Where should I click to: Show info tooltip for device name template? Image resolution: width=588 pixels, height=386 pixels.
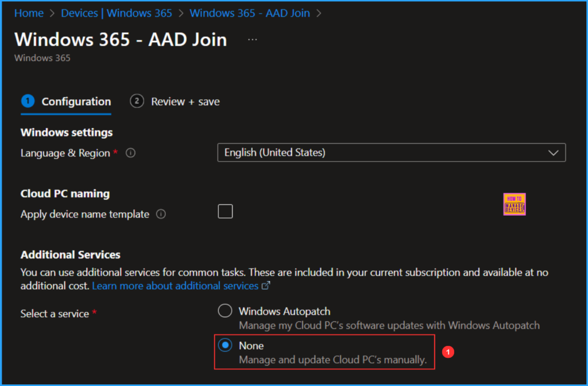[161, 214]
